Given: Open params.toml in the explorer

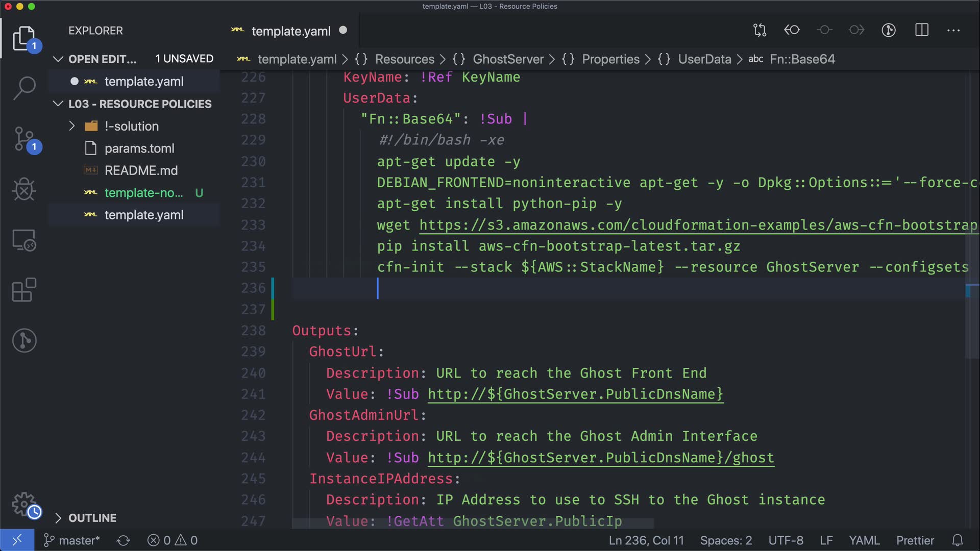Looking at the screenshot, I should pyautogui.click(x=139, y=148).
